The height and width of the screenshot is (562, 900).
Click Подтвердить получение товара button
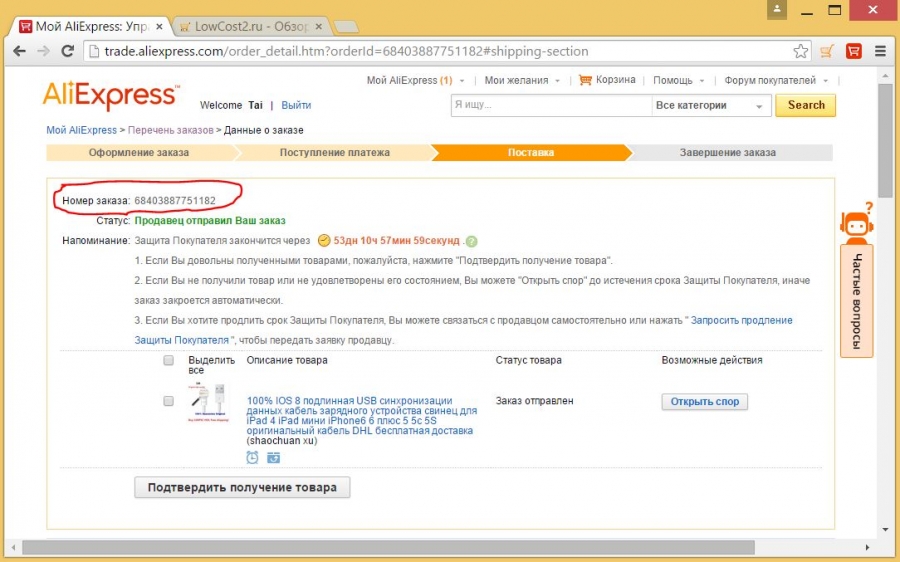pyautogui.click(x=242, y=487)
